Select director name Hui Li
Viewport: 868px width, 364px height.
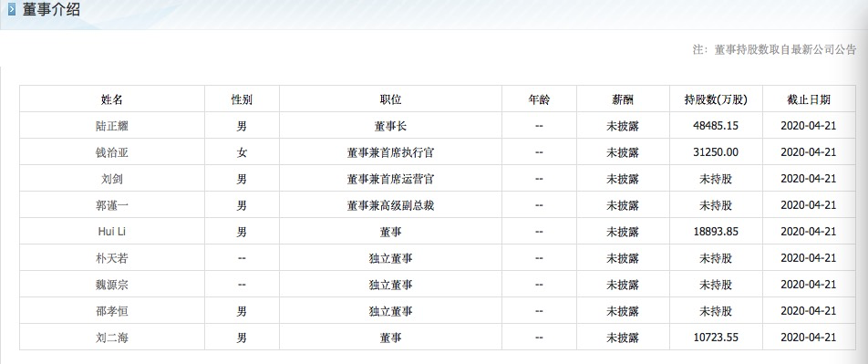112,232
